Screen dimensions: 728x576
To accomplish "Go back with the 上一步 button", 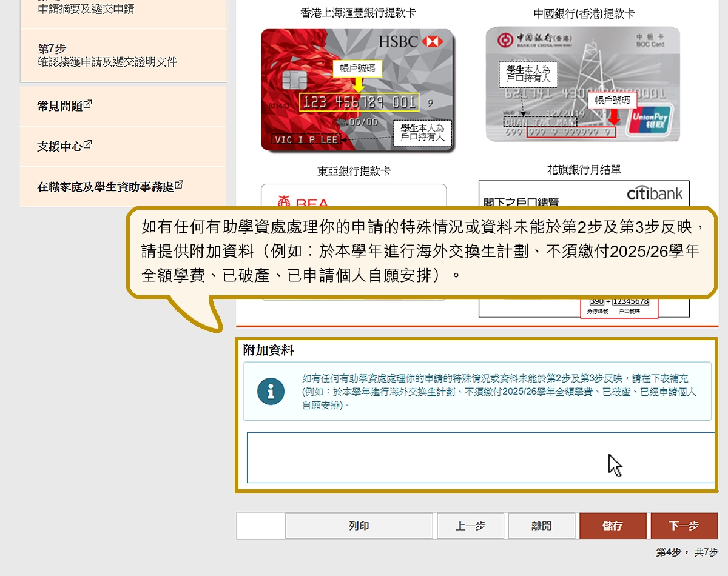I will [x=470, y=526].
